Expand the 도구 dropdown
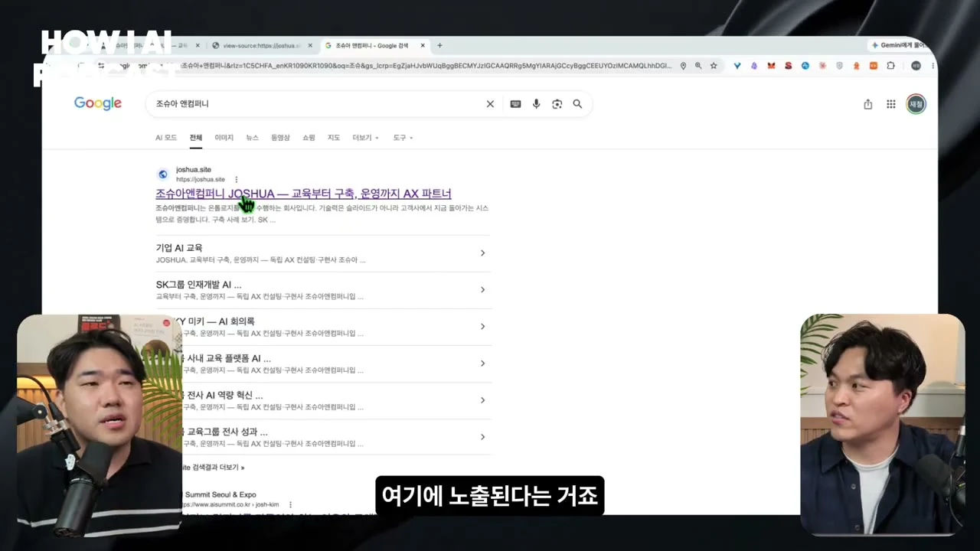980x551 pixels. (403, 138)
